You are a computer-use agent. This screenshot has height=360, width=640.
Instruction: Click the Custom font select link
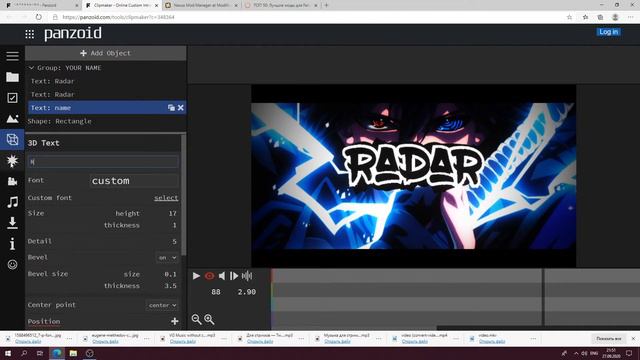pyautogui.click(x=166, y=198)
